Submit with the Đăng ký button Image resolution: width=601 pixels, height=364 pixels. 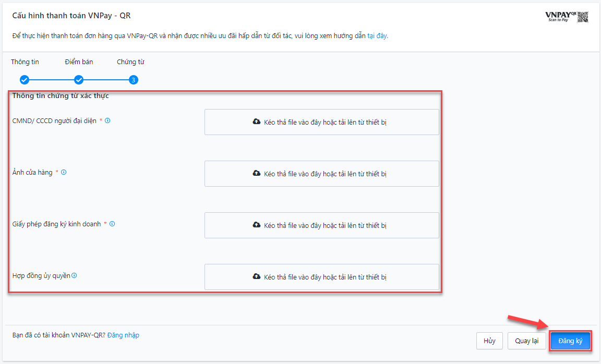pyautogui.click(x=570, y=341)
